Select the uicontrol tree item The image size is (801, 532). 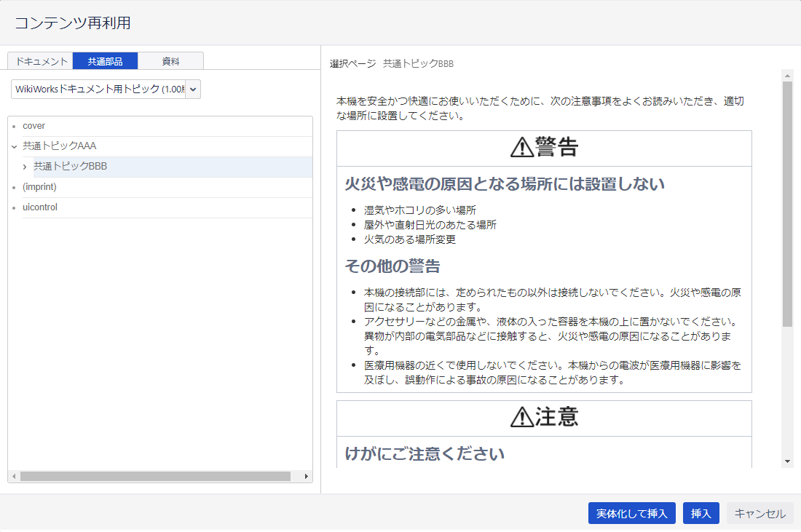40,207
